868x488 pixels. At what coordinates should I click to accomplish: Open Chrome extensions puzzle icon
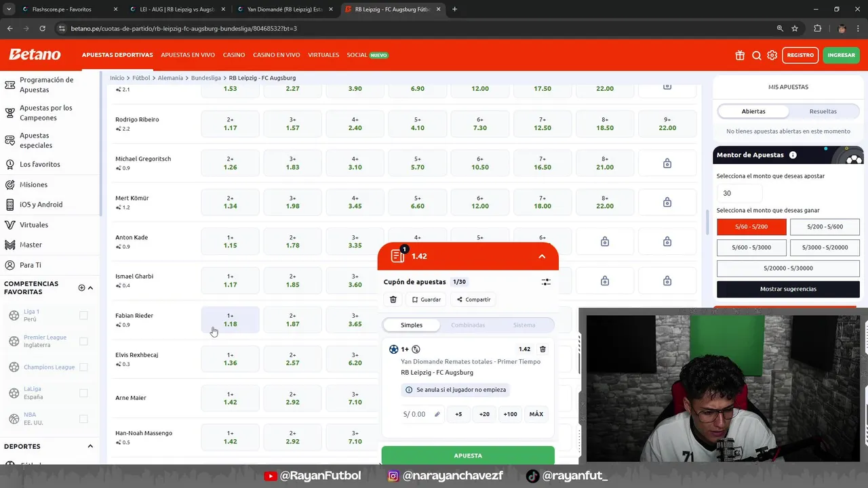(x=817, y=28)
